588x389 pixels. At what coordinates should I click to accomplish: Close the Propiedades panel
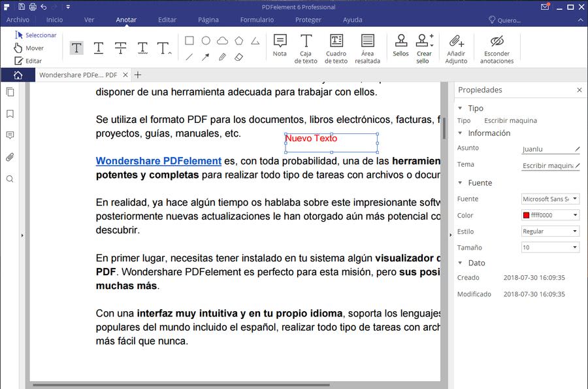(580, 90)
